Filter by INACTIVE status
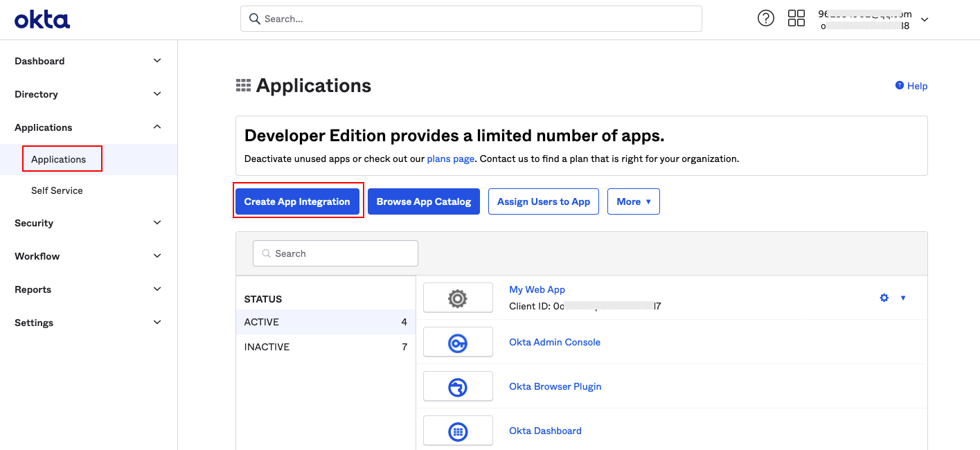Viewport: 980px width, 450px height. coord(326,347)
